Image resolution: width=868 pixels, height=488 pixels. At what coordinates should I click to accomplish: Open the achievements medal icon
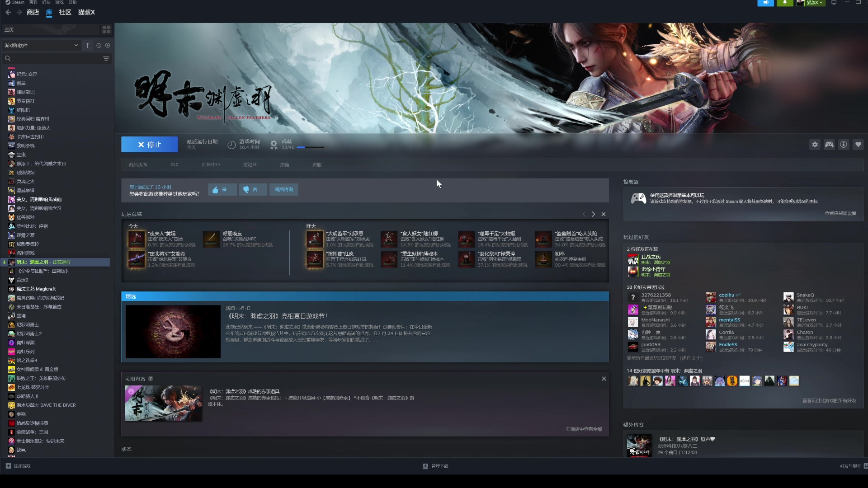click(x=274, y=145)
